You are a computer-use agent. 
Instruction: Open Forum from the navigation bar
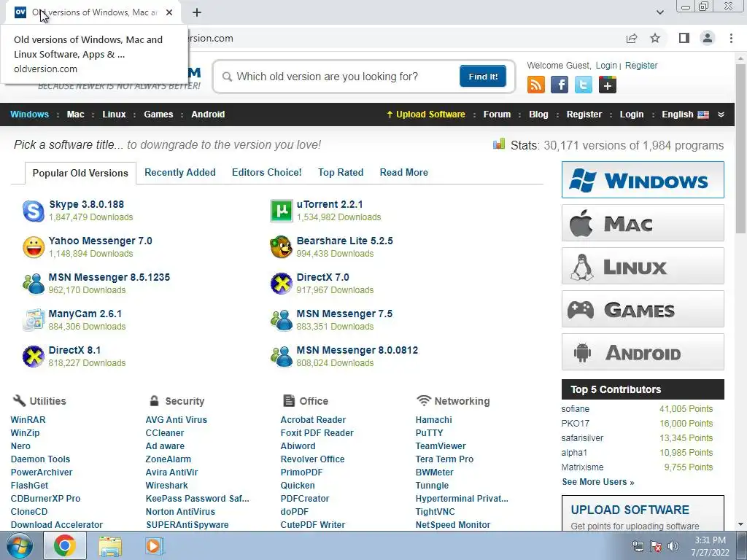click(497, 114)
